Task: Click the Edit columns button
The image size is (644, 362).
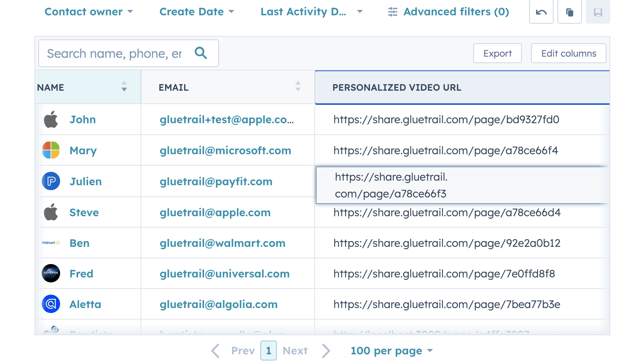Action: pyautogui.click(x=568, y=53)
